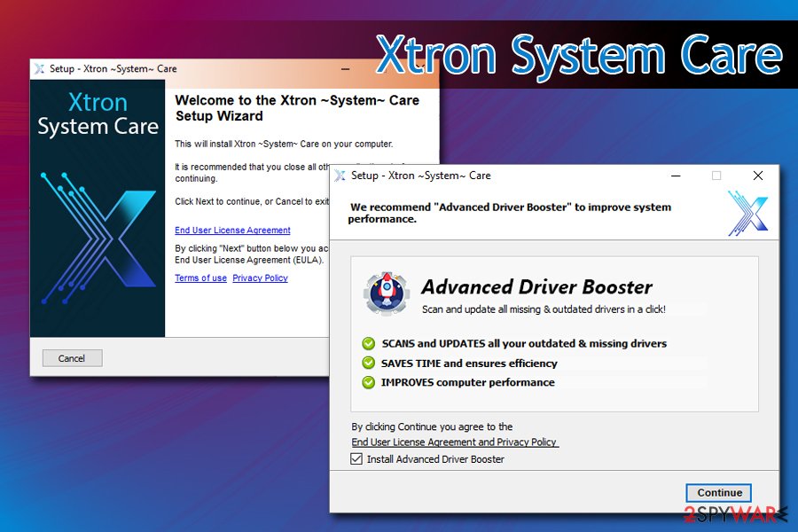Click 'This will install Xtron ~System~ Care' text
Viewport: 798px width, 532px height.
284,144
